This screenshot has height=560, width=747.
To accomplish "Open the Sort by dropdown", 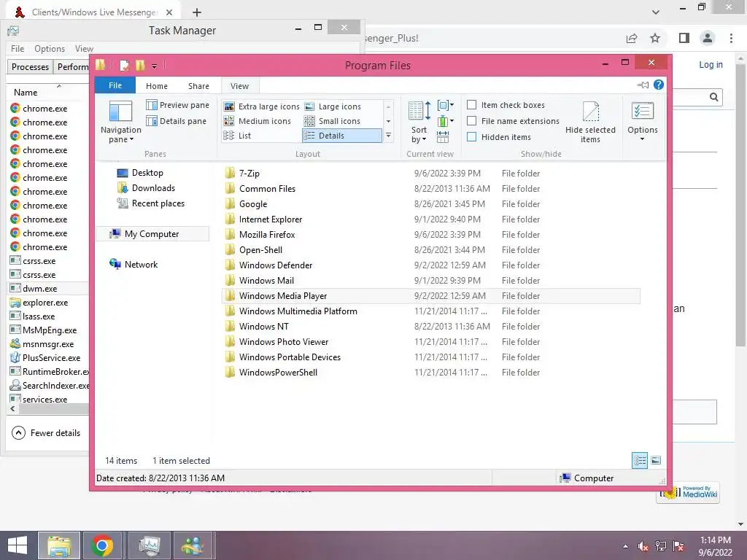I will (x=419, y=122).
